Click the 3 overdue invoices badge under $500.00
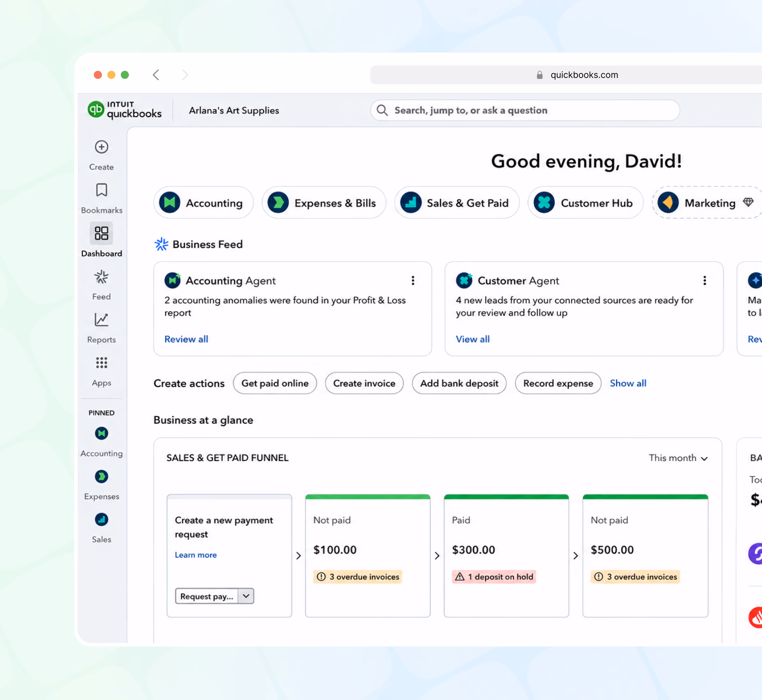This screenshot has height=700, width=762. tap(635, 577)
